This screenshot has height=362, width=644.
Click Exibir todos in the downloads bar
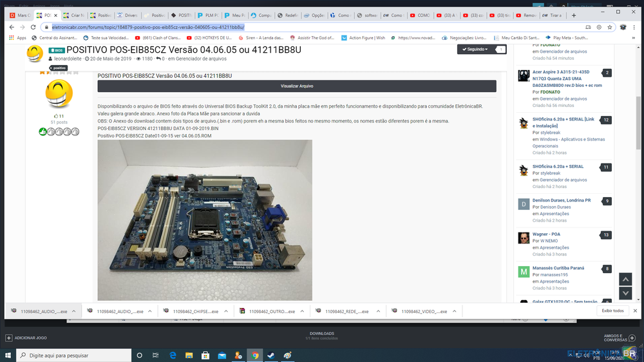612,311
